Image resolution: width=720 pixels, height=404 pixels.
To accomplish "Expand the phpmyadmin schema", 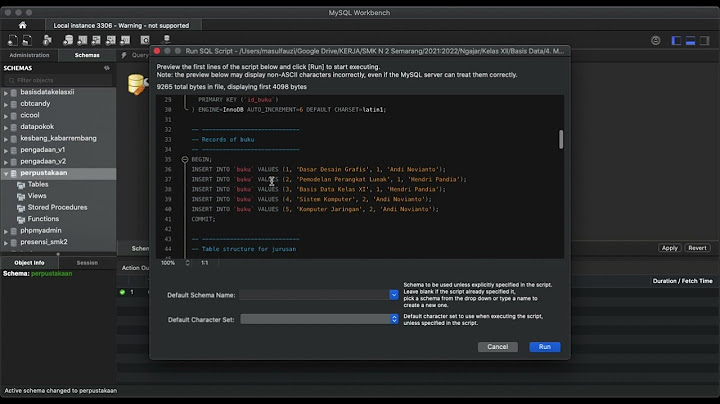I will pyautogui.click(x=6, y=230).
